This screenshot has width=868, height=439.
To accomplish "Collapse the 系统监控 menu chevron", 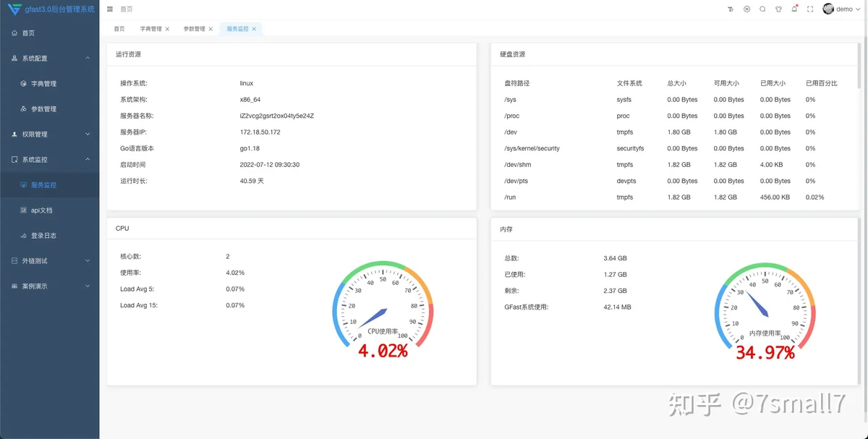I will [88, 160].
